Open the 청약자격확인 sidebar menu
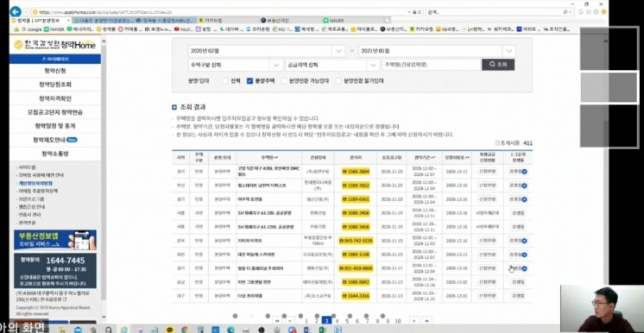644x333 pixels. pyautogui.click(x=55, y=98)
